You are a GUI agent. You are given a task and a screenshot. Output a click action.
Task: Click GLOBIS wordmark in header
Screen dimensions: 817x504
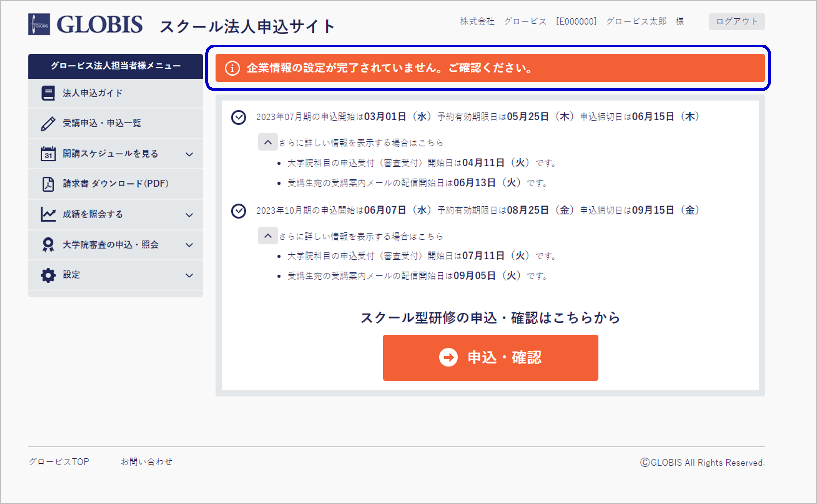point(100,24)
